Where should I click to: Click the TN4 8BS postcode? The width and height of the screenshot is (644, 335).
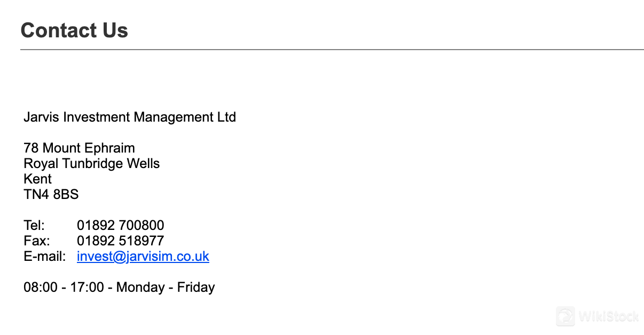point(51,194)
